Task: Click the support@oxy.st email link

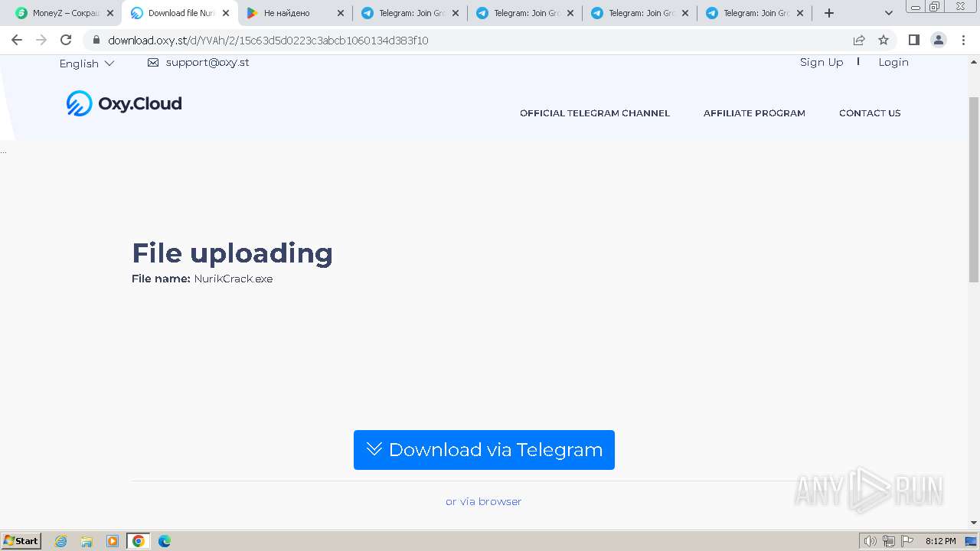Action: click(x=207, y=63)
